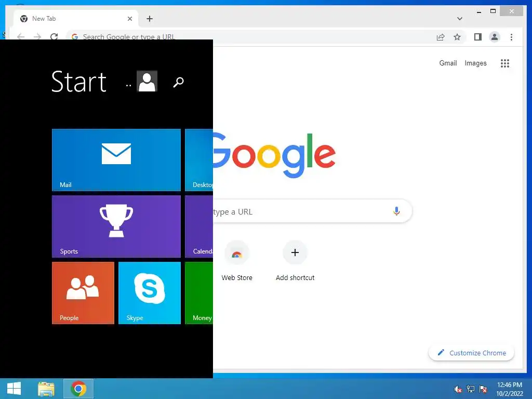Open Chrome profile avatar menu
Viewport: 532px width, 399px height.
point(495,37)
